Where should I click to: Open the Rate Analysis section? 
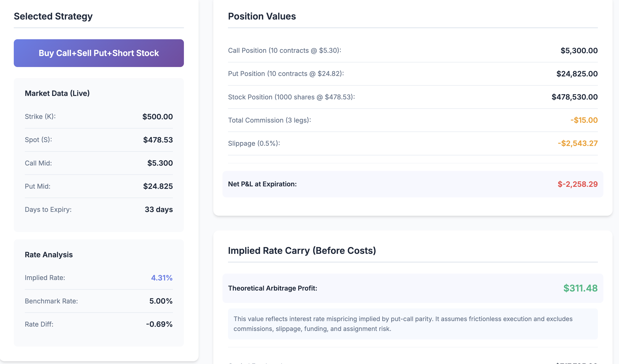pyautogui.click(x=48, y=255)
